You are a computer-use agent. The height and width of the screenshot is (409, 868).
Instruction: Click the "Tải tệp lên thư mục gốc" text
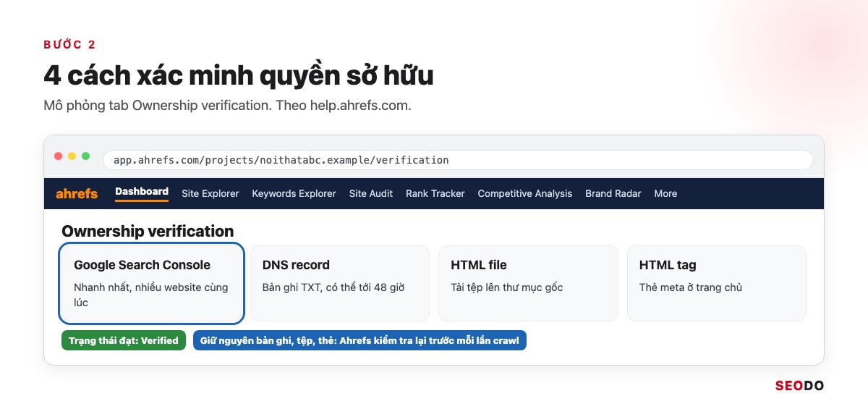507,287
